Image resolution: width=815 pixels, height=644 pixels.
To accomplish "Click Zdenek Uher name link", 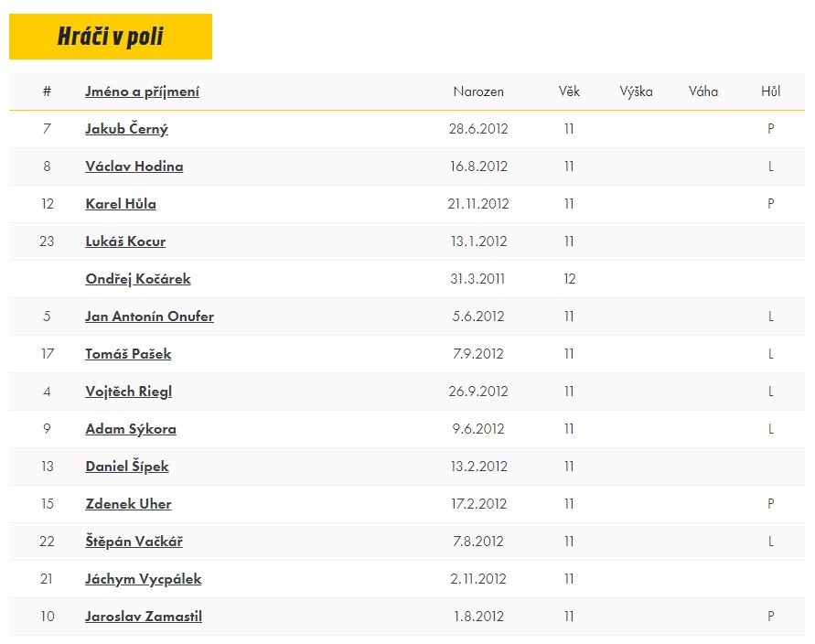I will pyautogui.click(x=128, y=504).
